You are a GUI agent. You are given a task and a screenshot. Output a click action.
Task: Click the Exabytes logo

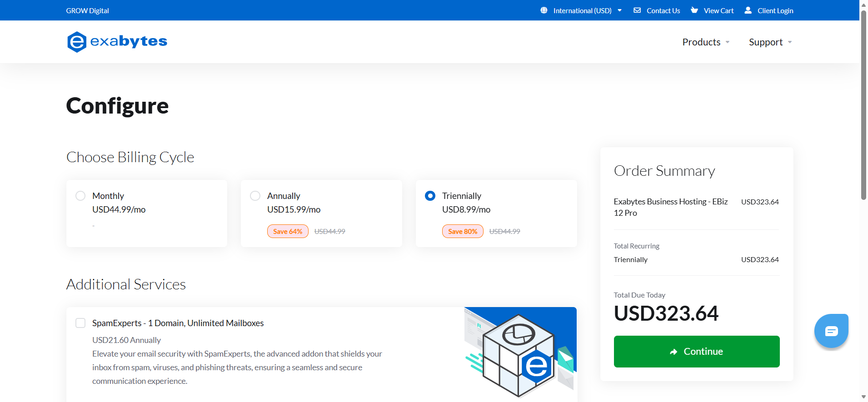(117, 42)
